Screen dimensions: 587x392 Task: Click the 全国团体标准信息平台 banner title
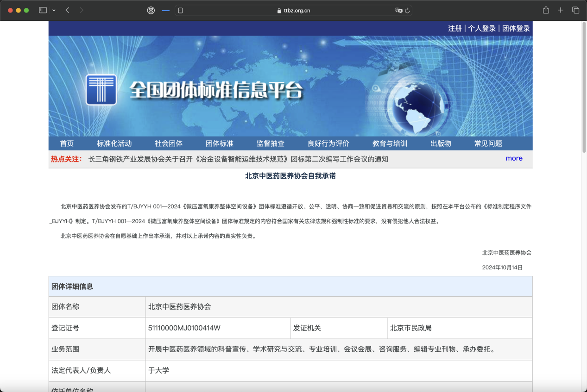pos(216,90)
